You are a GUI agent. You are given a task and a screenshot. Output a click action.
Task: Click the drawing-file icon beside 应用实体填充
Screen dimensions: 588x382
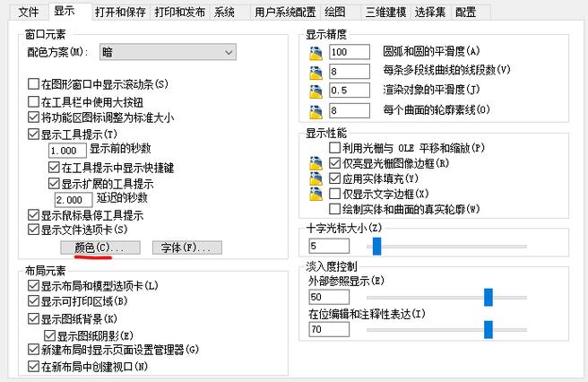point(316,178)
